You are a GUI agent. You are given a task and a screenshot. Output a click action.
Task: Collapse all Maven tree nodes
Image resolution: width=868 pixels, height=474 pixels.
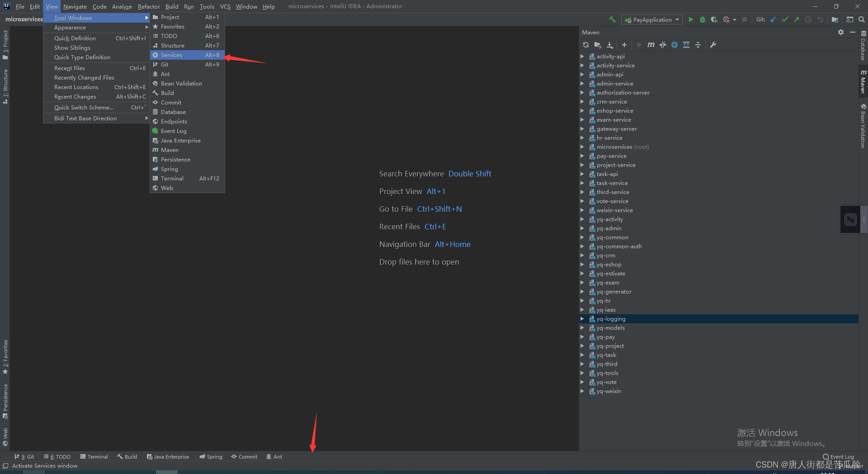pos(698,45)
